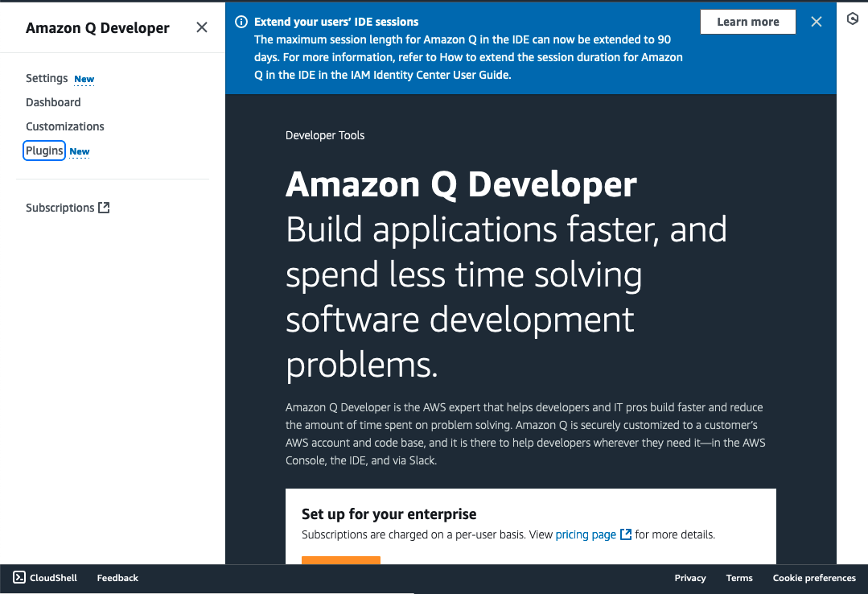Click the New badge next to Settings

[84, 78]
